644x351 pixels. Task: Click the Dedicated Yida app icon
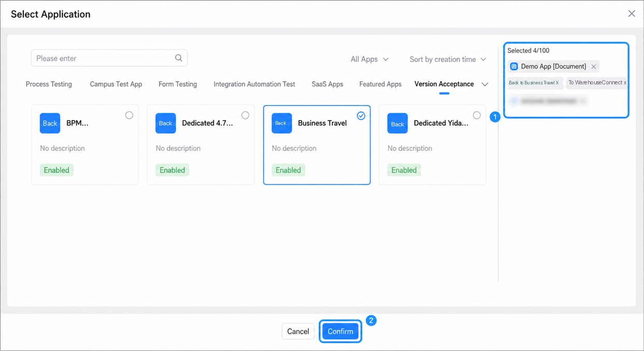[397, 123]
